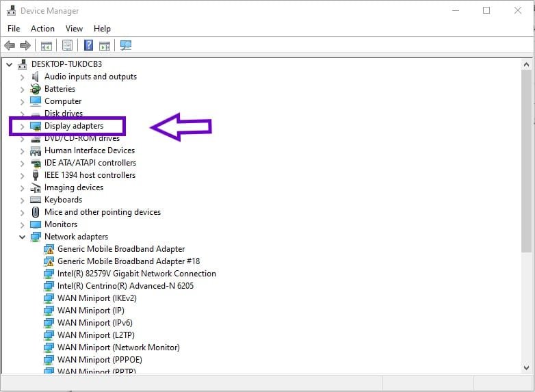This screenshot has width=535, height=392.
Task: Expand the Imaging devices category
Action: pos(22,188)
